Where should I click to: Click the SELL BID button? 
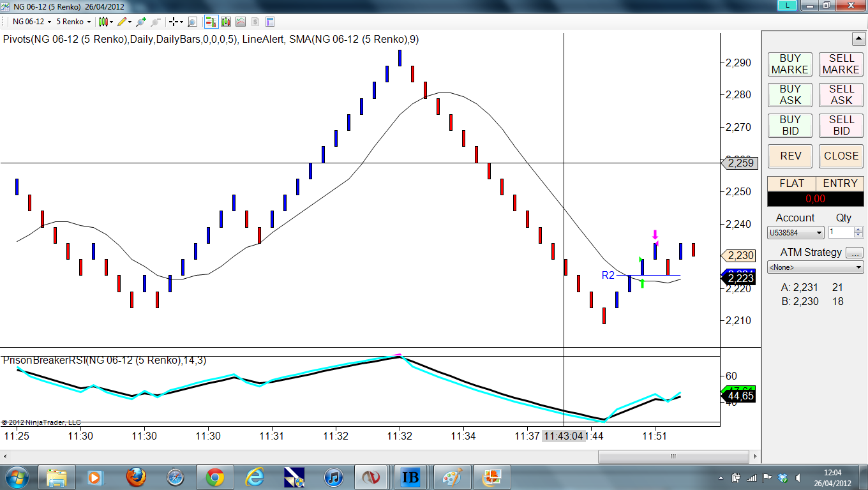[x=841, y=125]
